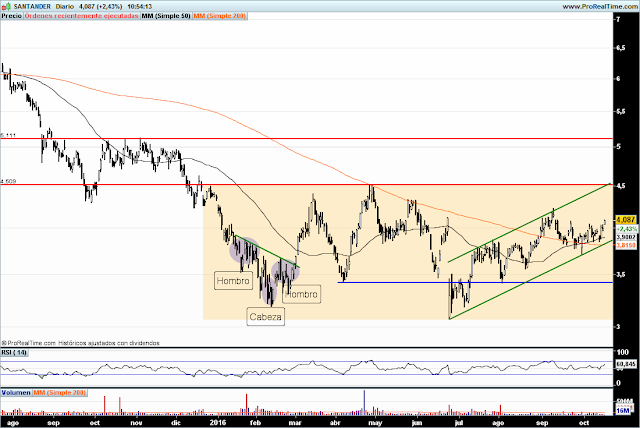Image resolution: width=640 pixels, height=428 pixels.
Task: Click the 100 mark on RSI axis
Action: tap(623, 352)
